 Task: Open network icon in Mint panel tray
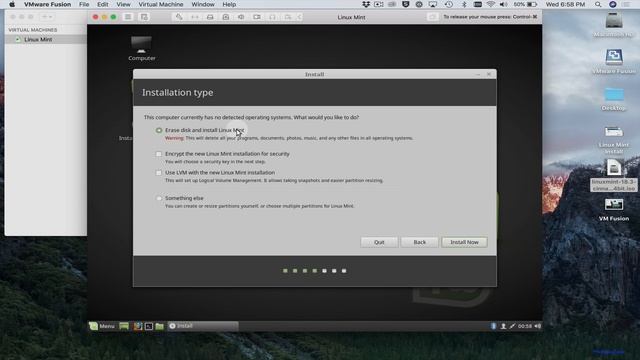coord(512,326)
